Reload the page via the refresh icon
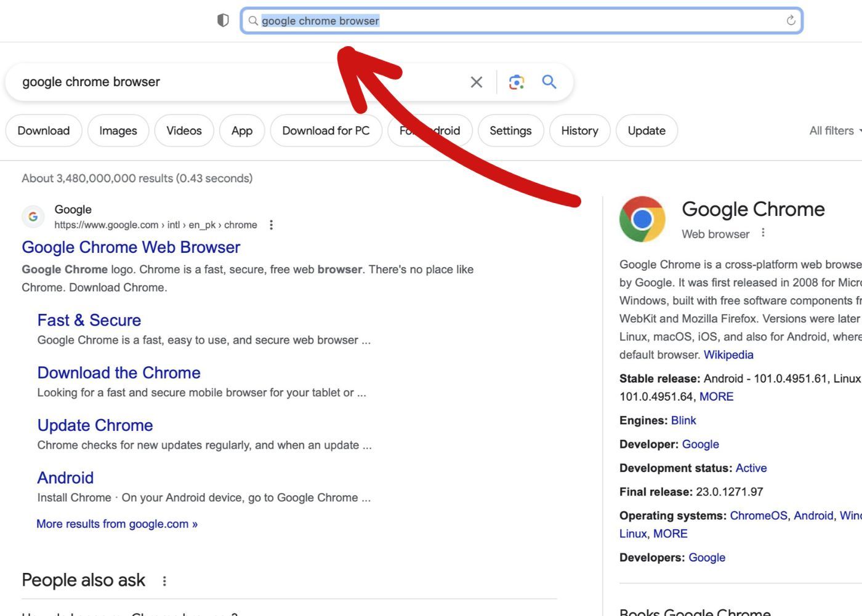The width and height of the screenshot is (862, 616). (791, 20)
